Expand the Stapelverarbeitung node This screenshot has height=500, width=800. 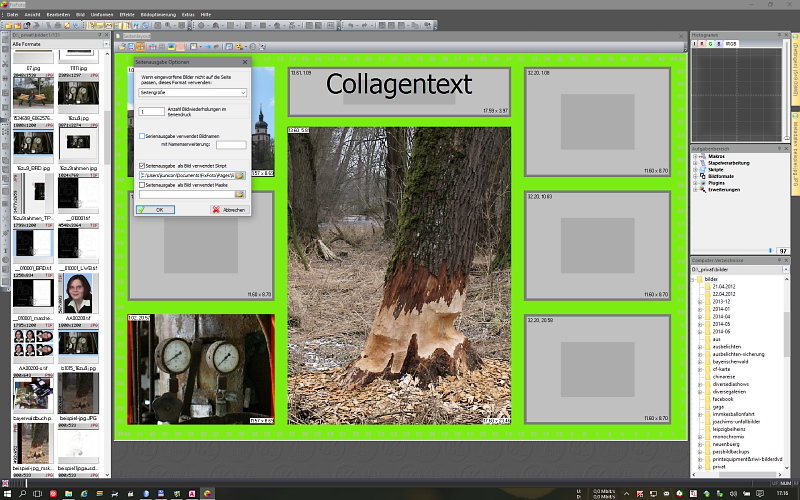click(695, 163)
